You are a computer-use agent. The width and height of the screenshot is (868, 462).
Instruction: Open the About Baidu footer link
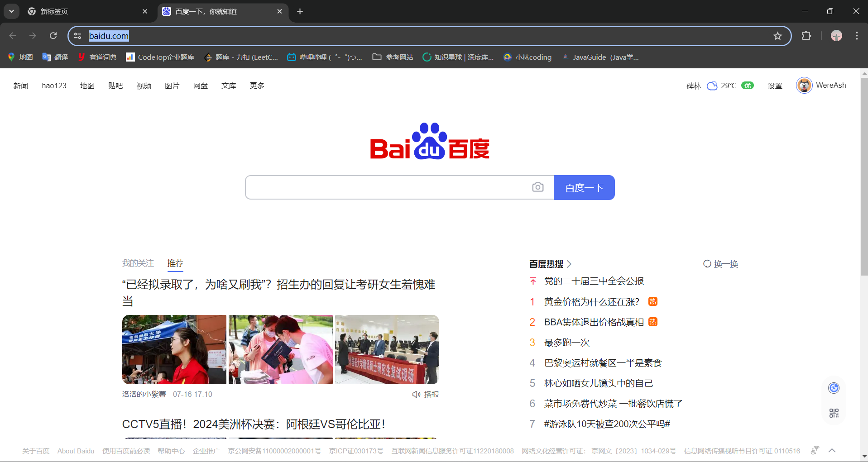point(76,451)
